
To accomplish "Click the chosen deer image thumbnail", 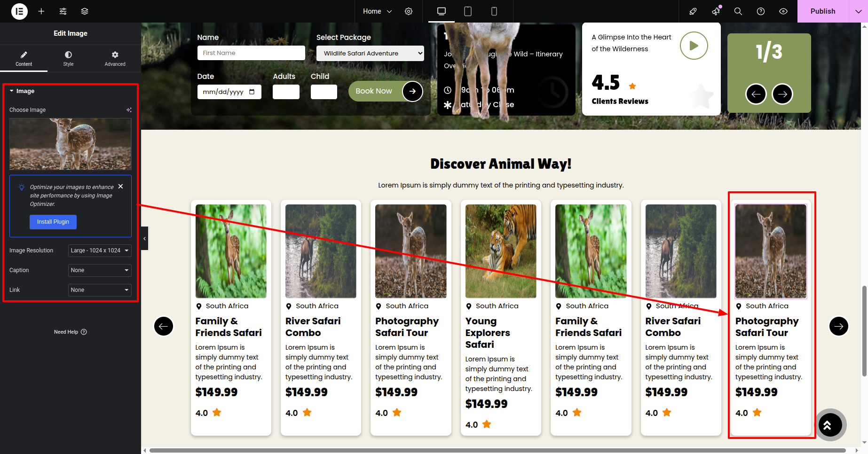I will (71, 144).
